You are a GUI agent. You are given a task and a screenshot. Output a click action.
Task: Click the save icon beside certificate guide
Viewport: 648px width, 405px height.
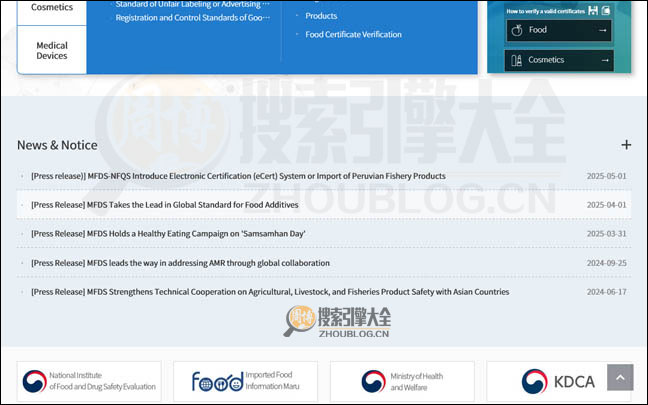(594, 10)
